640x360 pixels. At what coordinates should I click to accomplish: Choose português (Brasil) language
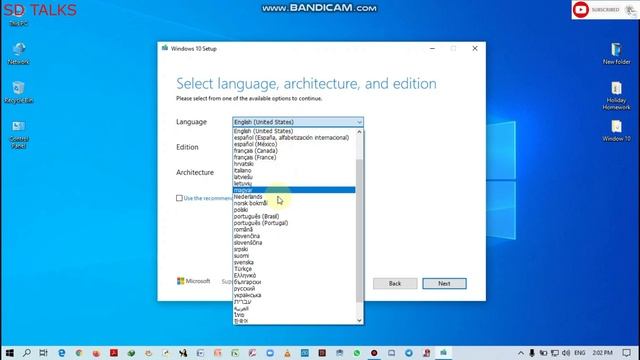(294, 216)
